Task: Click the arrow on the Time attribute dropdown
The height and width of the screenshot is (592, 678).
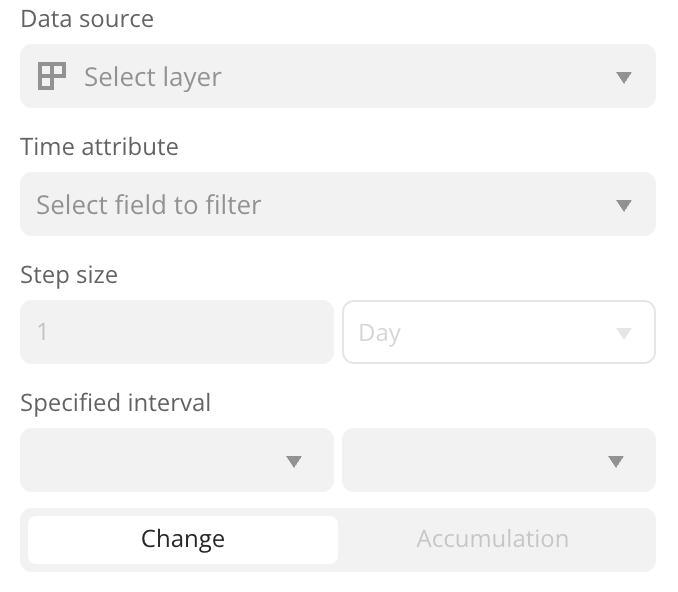Action: pyautogui.click(x=623, y=205)
